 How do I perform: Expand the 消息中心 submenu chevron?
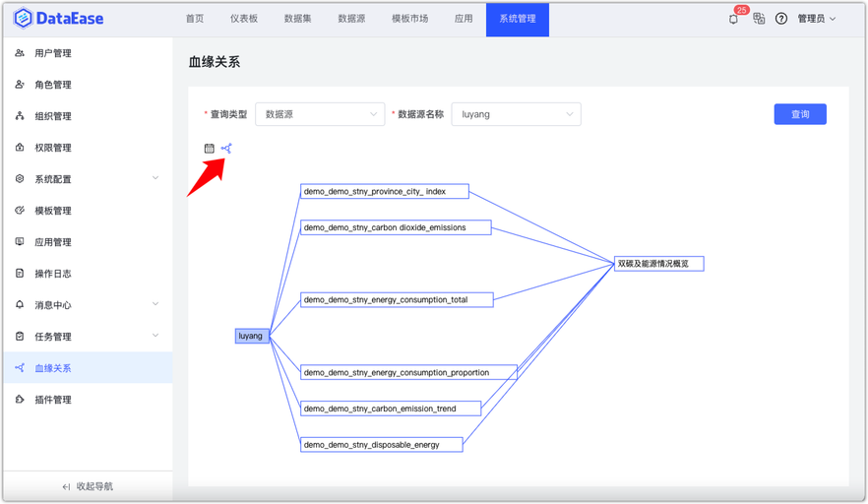pos(155,303)
